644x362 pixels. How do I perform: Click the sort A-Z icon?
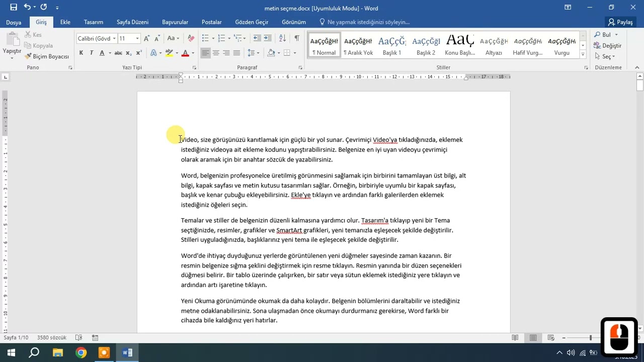click(x=282, y=38)
